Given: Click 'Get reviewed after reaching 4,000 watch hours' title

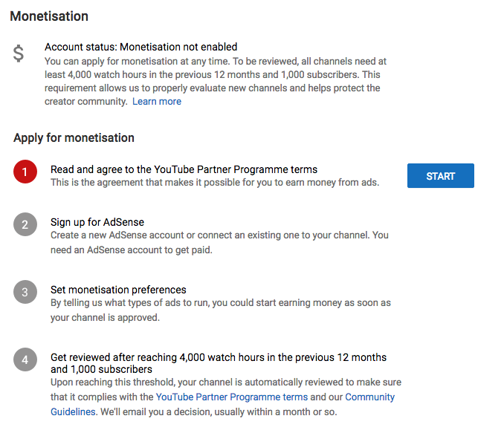Looking at the screenshot, I should click(219, 363).
